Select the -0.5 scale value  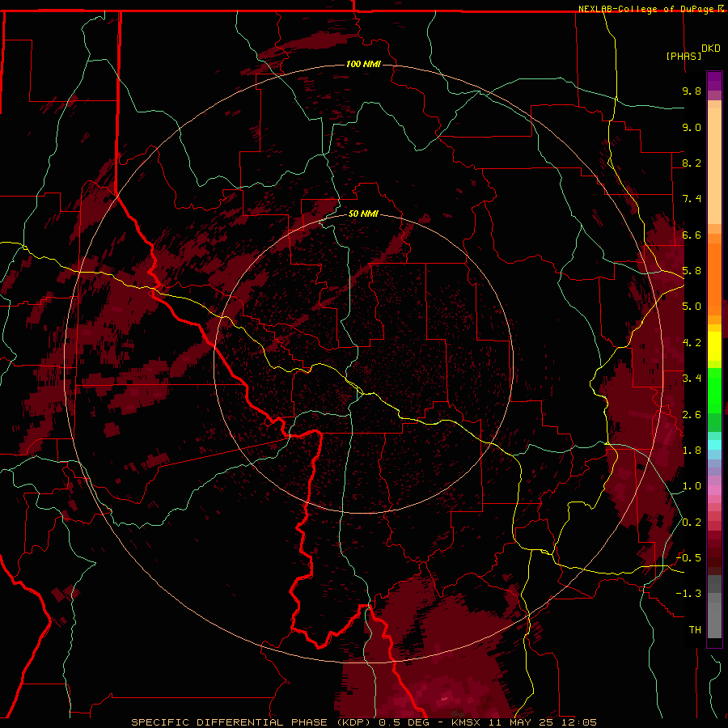(688, 558)
